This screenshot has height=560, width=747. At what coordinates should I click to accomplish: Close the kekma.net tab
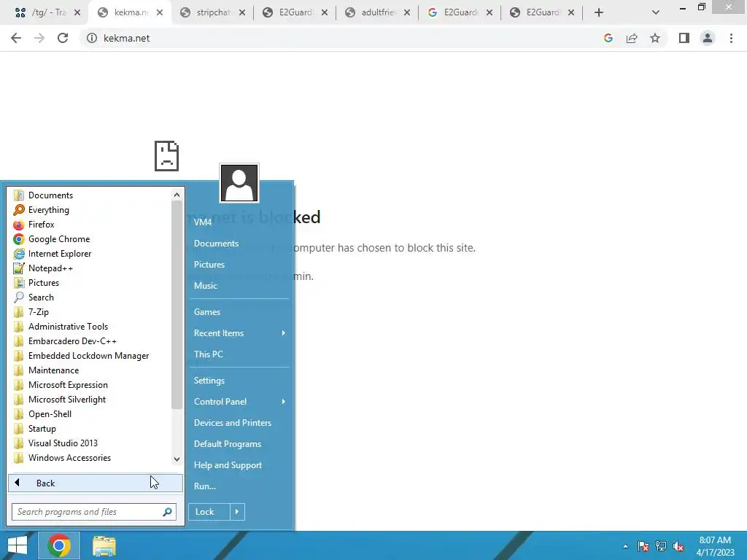tap(160, 12)
